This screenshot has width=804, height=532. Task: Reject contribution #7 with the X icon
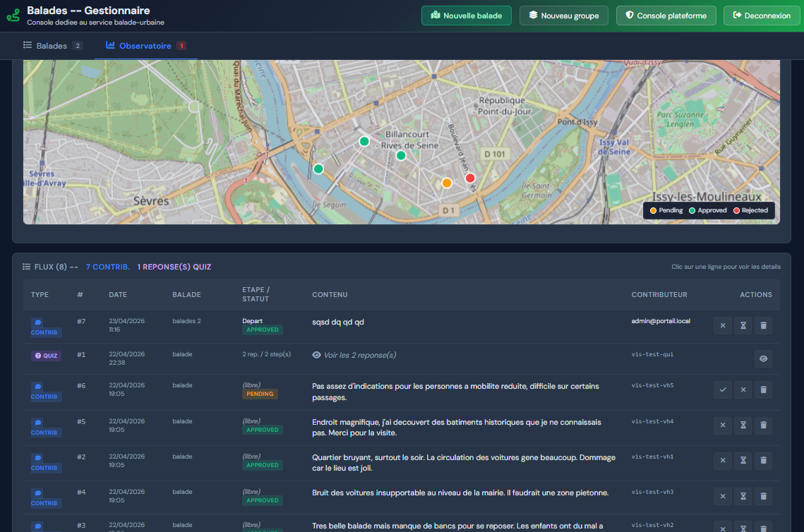(722, 325)
